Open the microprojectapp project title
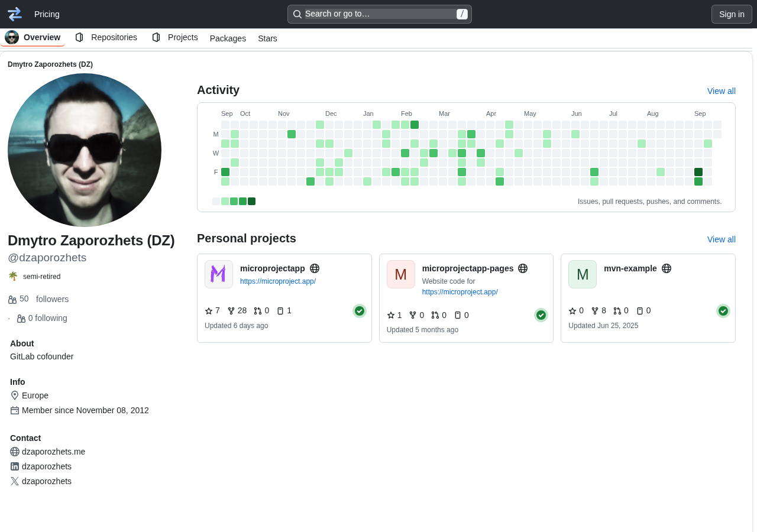 (x=273, y=268)
